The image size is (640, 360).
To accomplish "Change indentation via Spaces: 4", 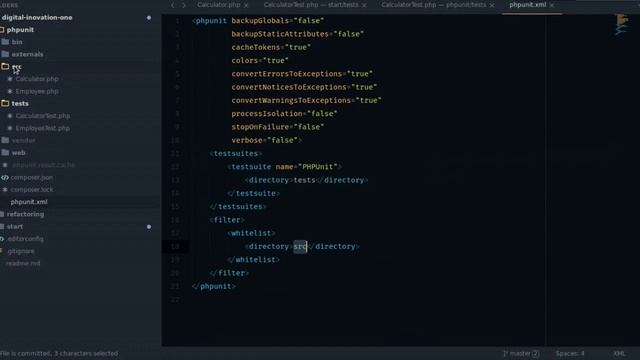I will coord(570,353).
